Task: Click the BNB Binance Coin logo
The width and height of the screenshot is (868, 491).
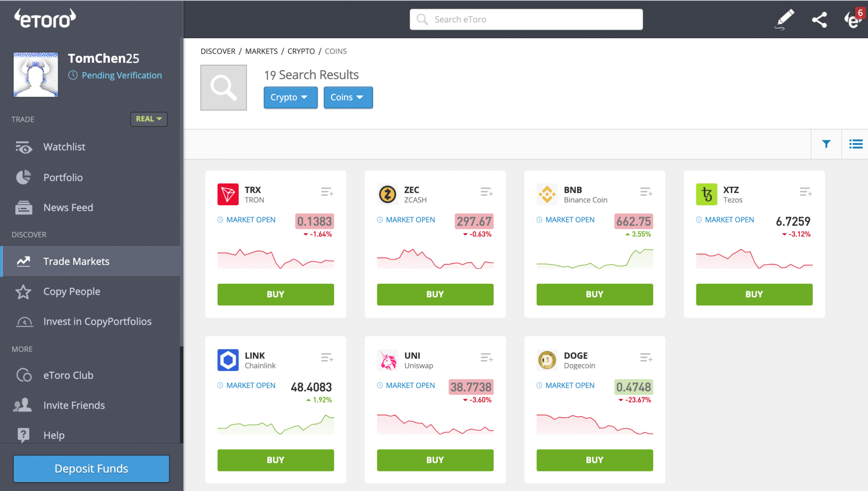Action: (x=547, y=194)
